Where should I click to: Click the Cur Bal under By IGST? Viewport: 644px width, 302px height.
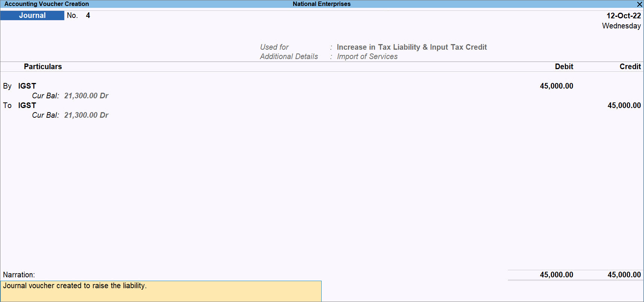tap(70, 96)
